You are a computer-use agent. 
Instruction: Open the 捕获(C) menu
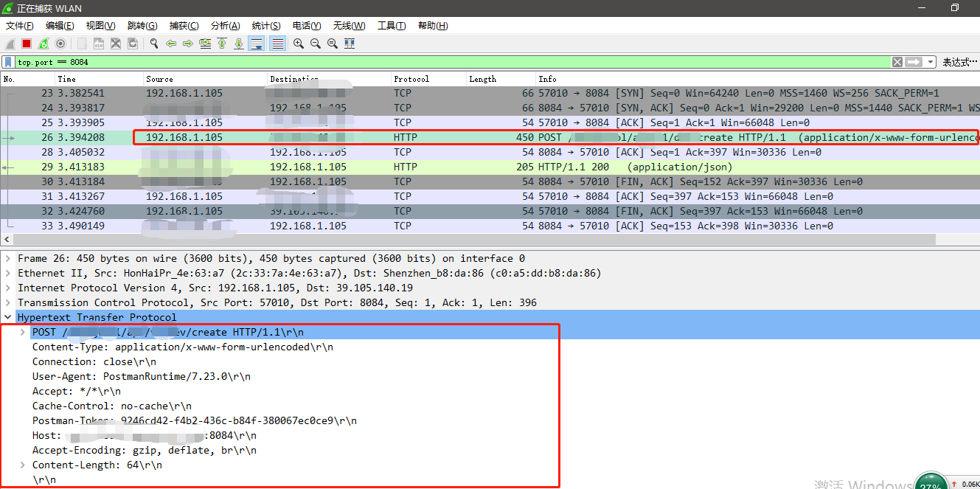(x=184, y=26)
